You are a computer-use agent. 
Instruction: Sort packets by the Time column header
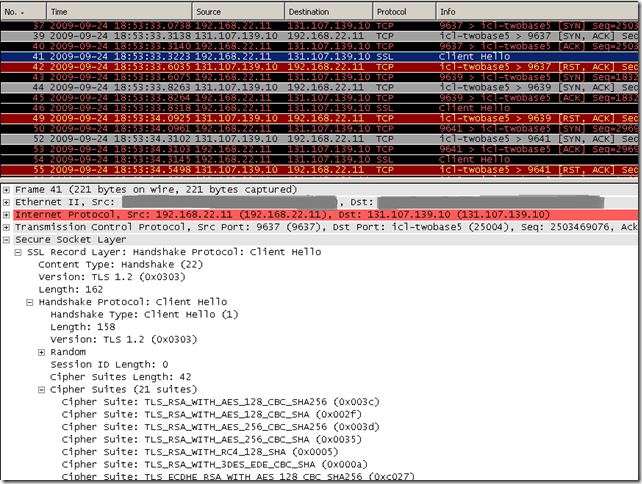click(119, 11)
